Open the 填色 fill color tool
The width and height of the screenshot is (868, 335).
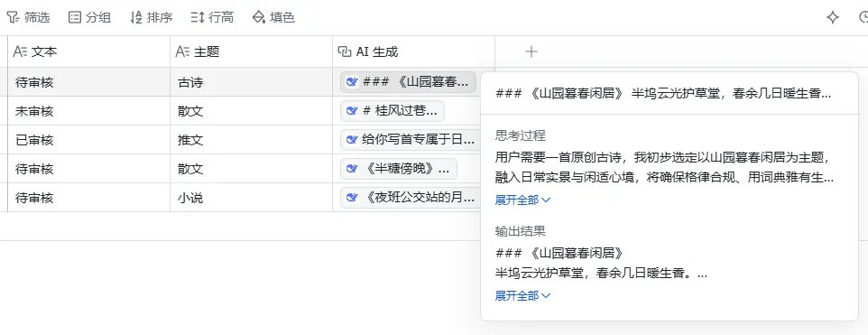point(273,17)
